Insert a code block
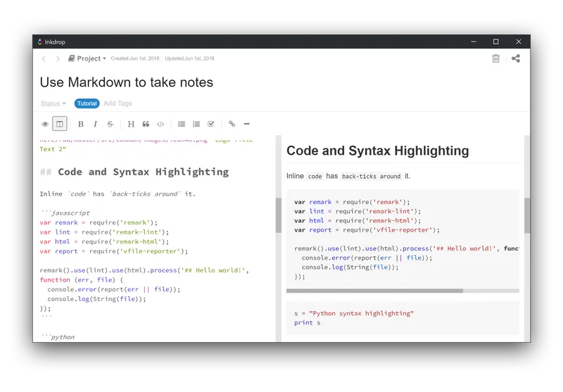This screenshot has height=392, width=563. [160, 124]
